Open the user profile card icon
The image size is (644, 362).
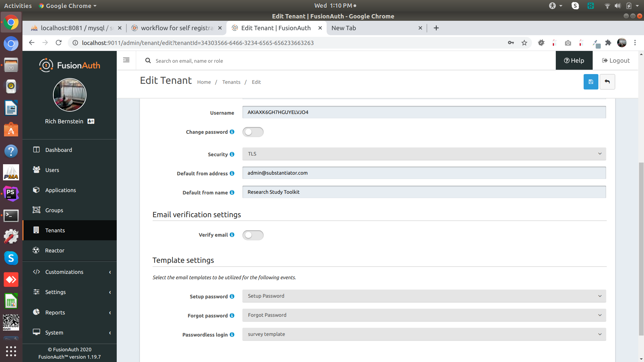coord(91,121)
